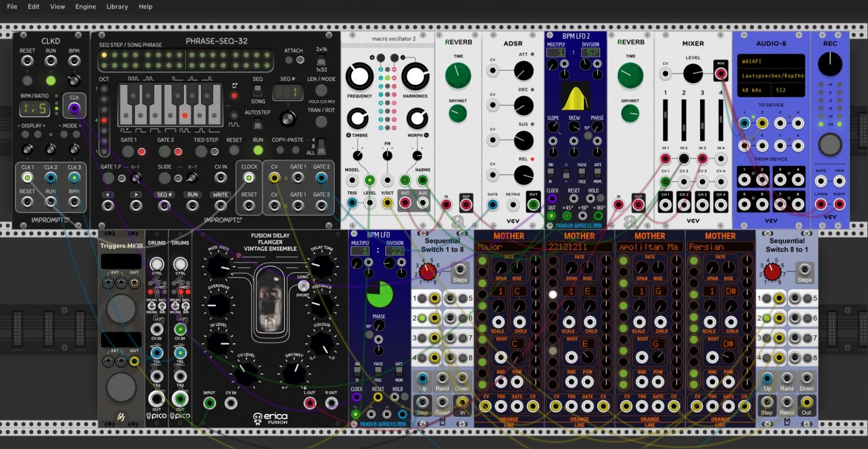Click the CLK 1 output jack on CLKD
The image size is (868, 449).
point(27,178)
